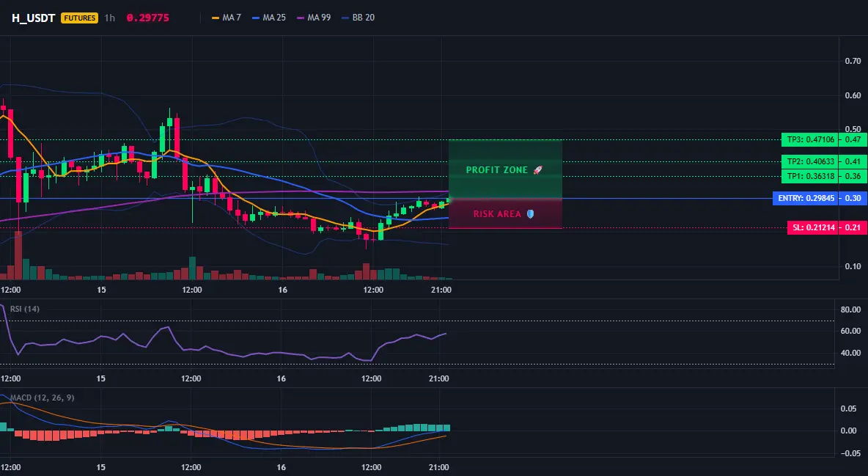Toggle the MA 25 legend item

(269, 18)
